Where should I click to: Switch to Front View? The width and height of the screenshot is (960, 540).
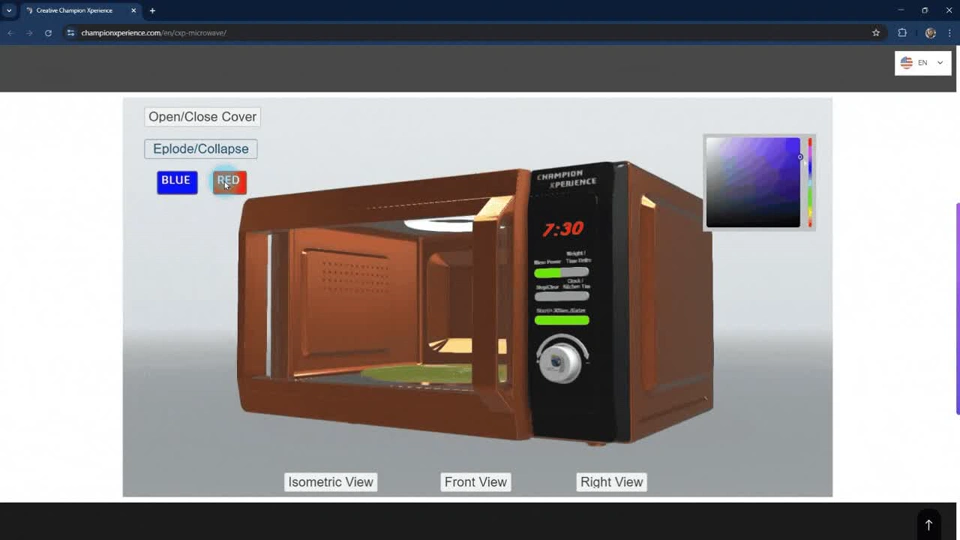[x=475, y=482]
